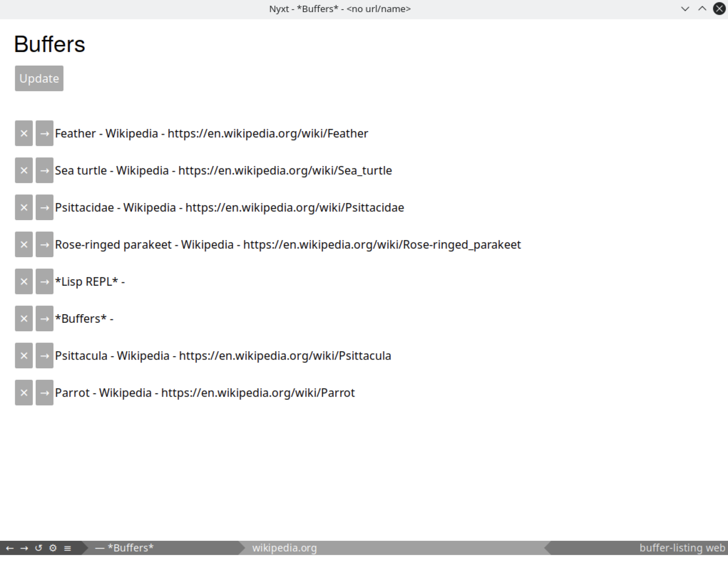Switch to the Sea turtle buffer arrow
Viewport: 728px width, 565px height.
coord(44,171)
